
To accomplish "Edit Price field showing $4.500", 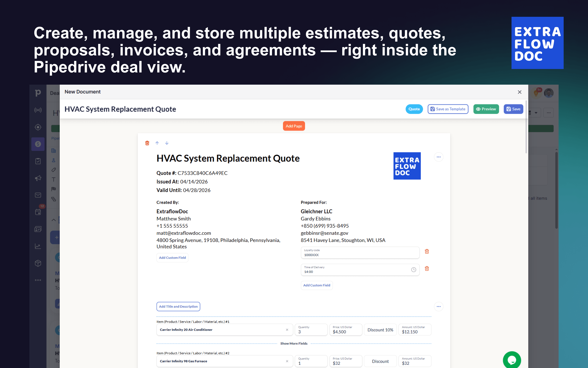I will pyautogui.click(x=346, y=330).
